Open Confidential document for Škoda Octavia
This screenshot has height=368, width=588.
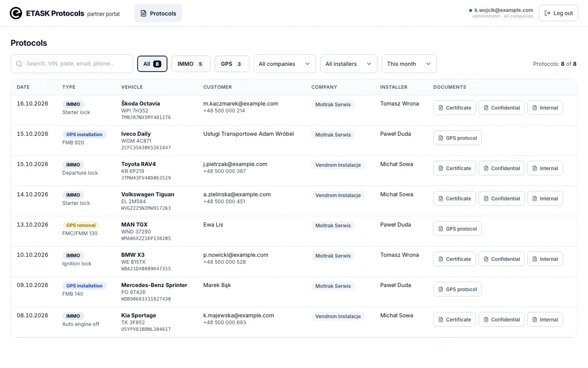(502, 108)
